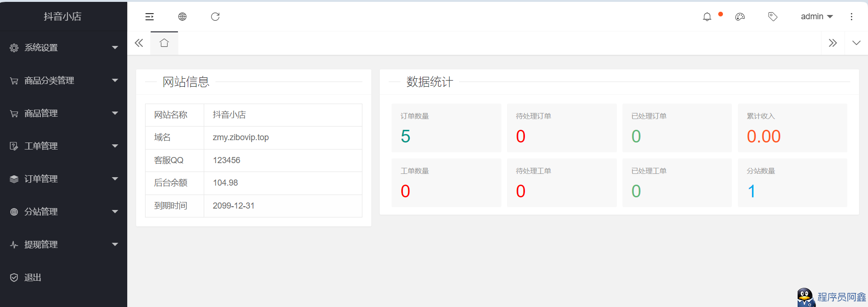Click the 客服QQ value 123456
The image size is (868, 307).
[x=226, y=160]
